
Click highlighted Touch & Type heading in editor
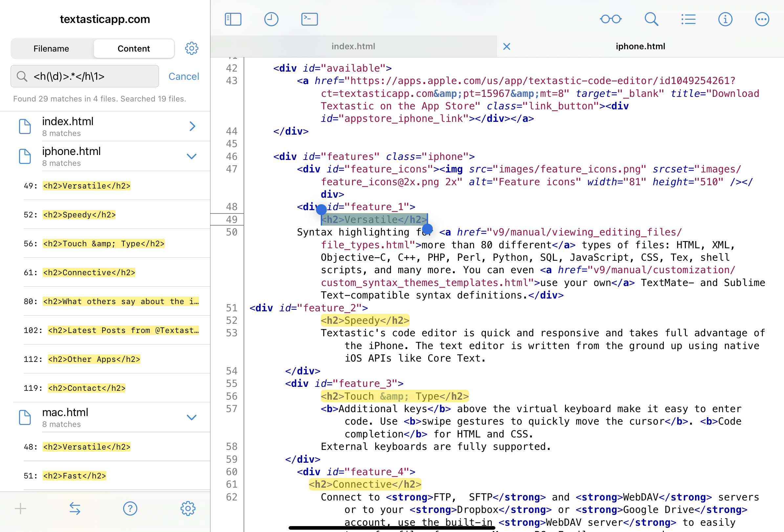[x=395, y=396]
